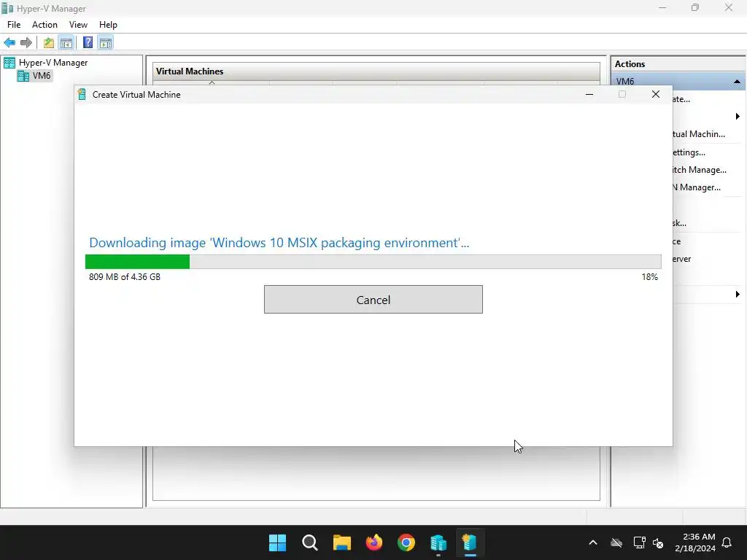Open the clock showing 2:36 AM

[695, 542]
